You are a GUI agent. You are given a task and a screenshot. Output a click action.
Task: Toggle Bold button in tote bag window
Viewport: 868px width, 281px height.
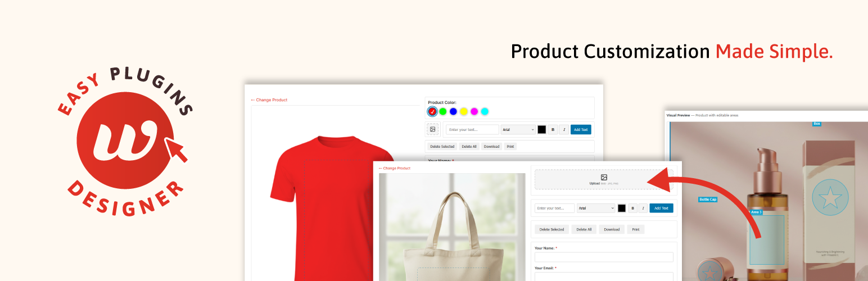632,208
